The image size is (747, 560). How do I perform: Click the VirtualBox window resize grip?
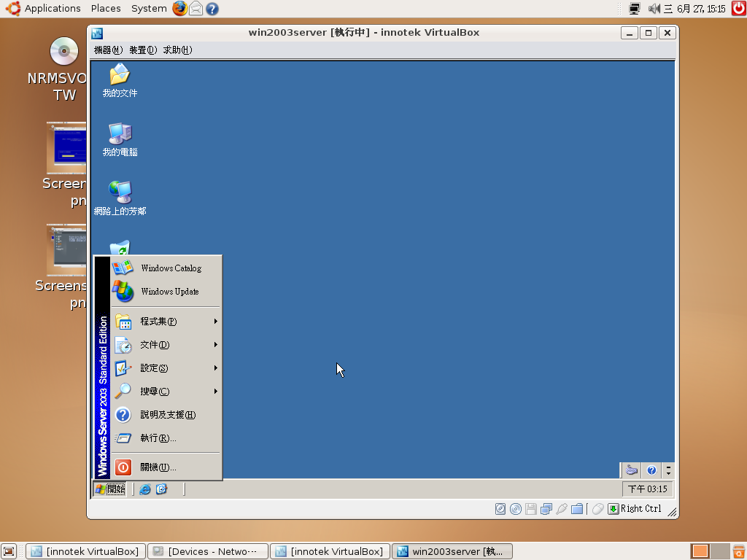672,512
